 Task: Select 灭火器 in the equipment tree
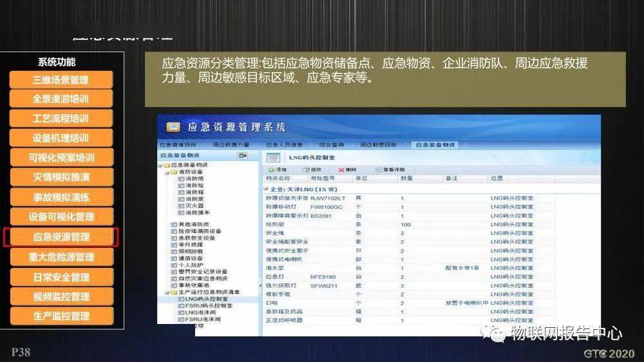point(193,205)
